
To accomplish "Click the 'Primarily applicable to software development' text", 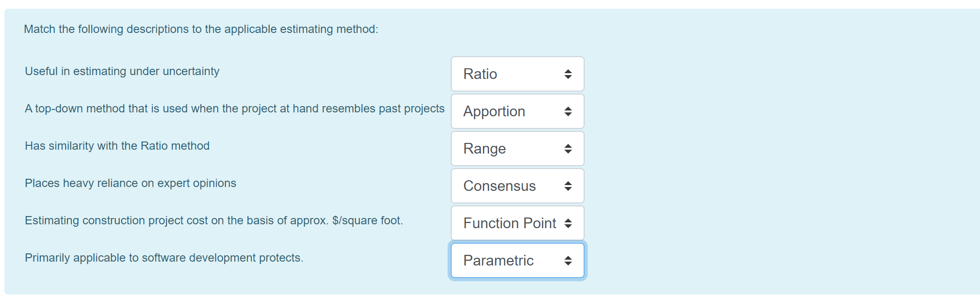I will point(164,258).
